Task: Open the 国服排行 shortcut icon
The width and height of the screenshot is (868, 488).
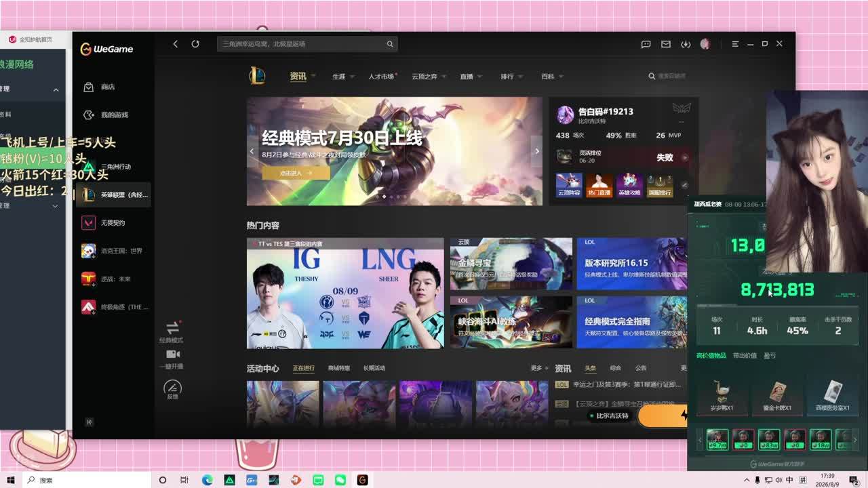Action: tap(660, 185)
